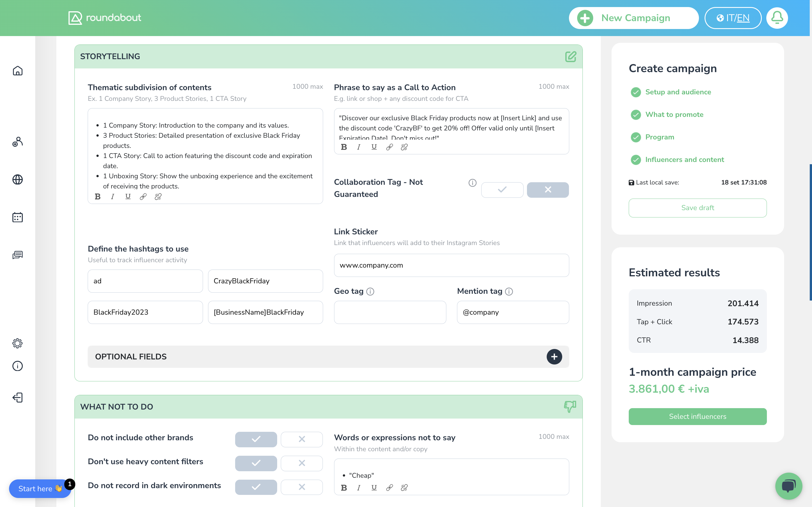
Task: Go to 'Setup and audience' step
Action: click(x=678, y=92)
